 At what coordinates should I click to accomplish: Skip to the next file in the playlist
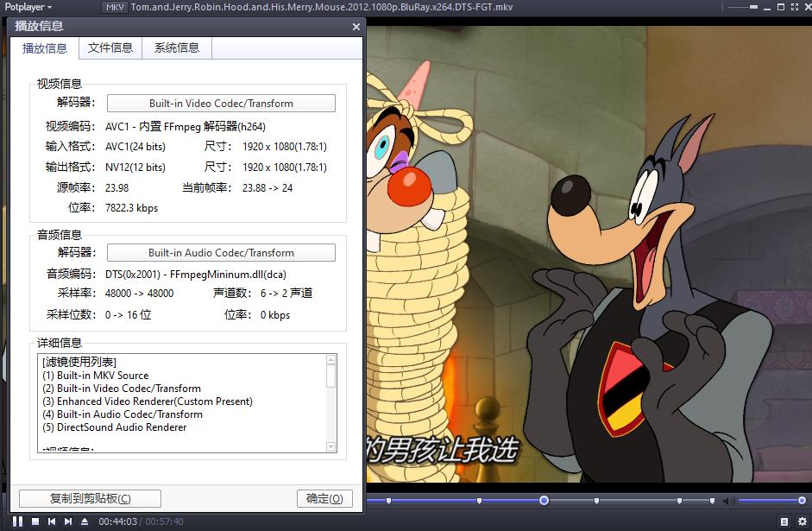pyautogui.click(x=68, y=522)
